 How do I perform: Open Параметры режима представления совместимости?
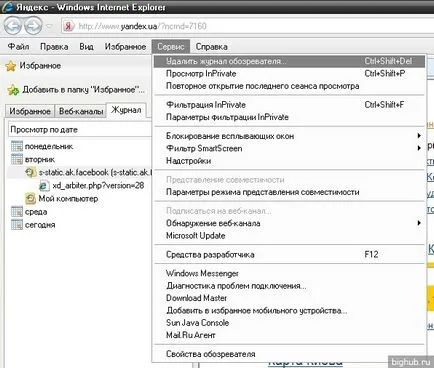(289, 192)
